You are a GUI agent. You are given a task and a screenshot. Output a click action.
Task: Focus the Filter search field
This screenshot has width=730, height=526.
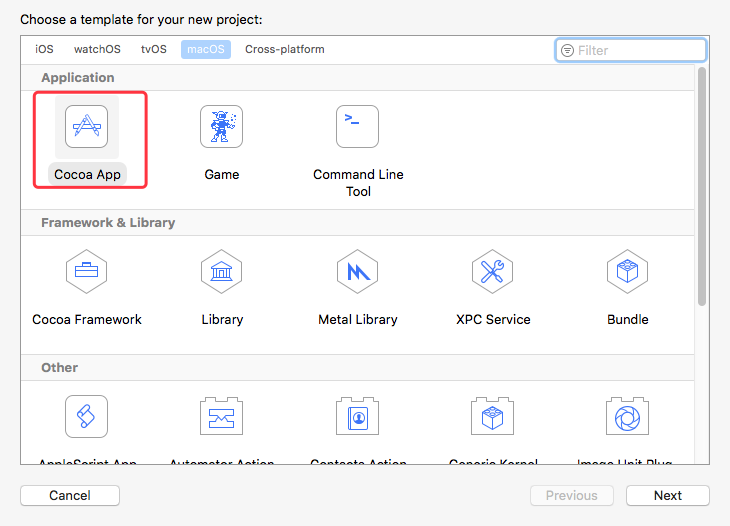click(x=640, y=50)
